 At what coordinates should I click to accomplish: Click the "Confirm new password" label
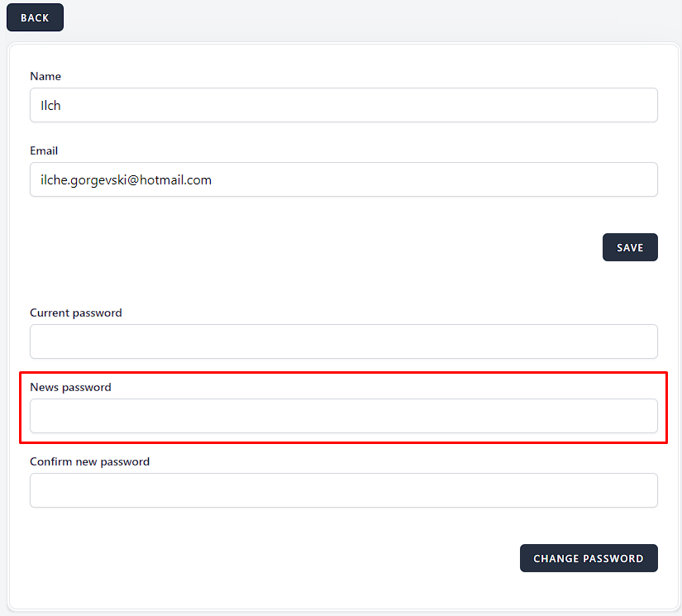tap(89, 461)
